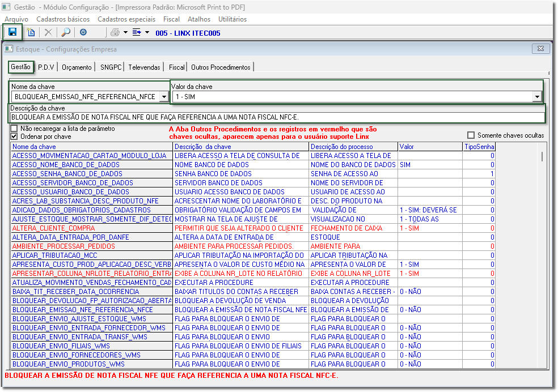Click the blue power/exit toolbar icon
558x392 pixels.
coord(83,32)
